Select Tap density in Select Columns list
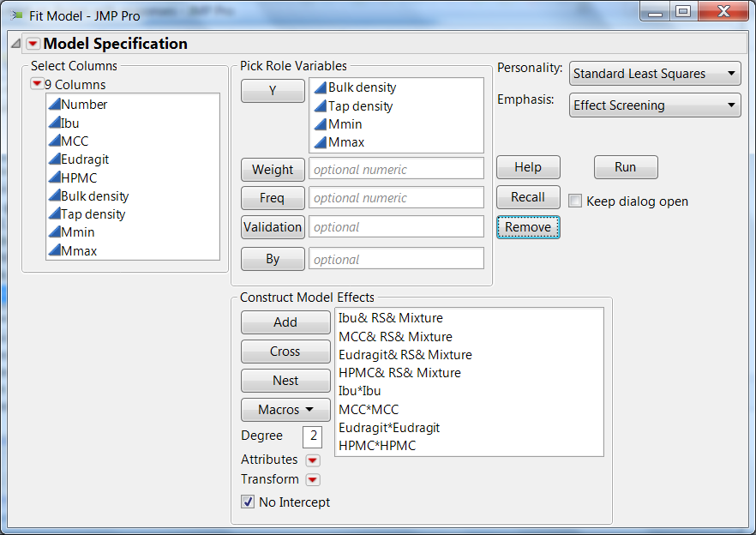Screen dimensions: 756x535 point(133,214)
